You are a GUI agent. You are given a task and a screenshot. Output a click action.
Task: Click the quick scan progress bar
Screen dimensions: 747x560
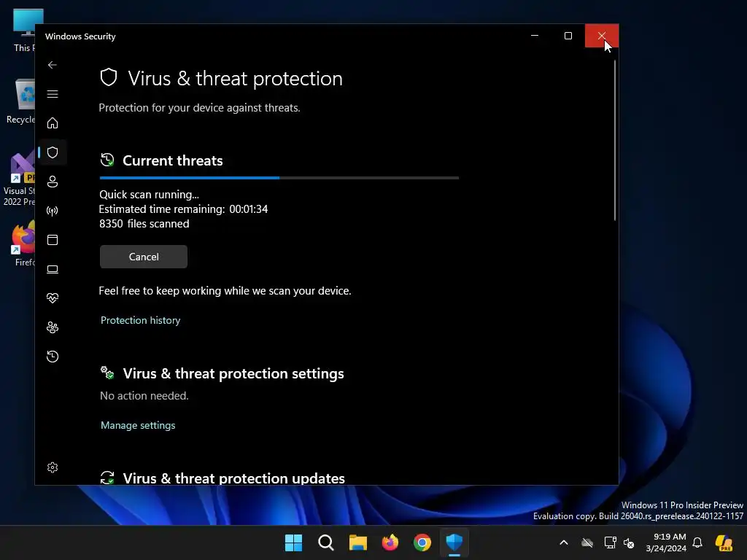coord(279,178)
